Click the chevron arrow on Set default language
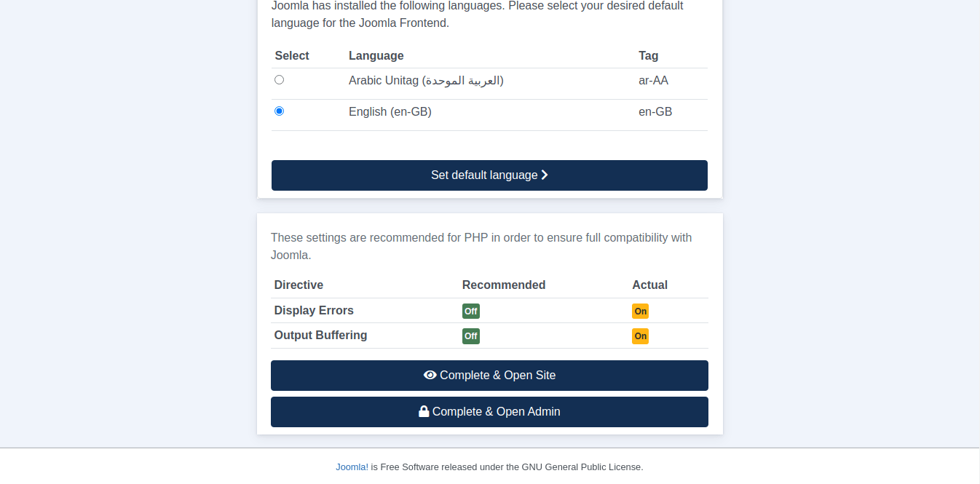980x484 pixels. click(x=545, y=175)
